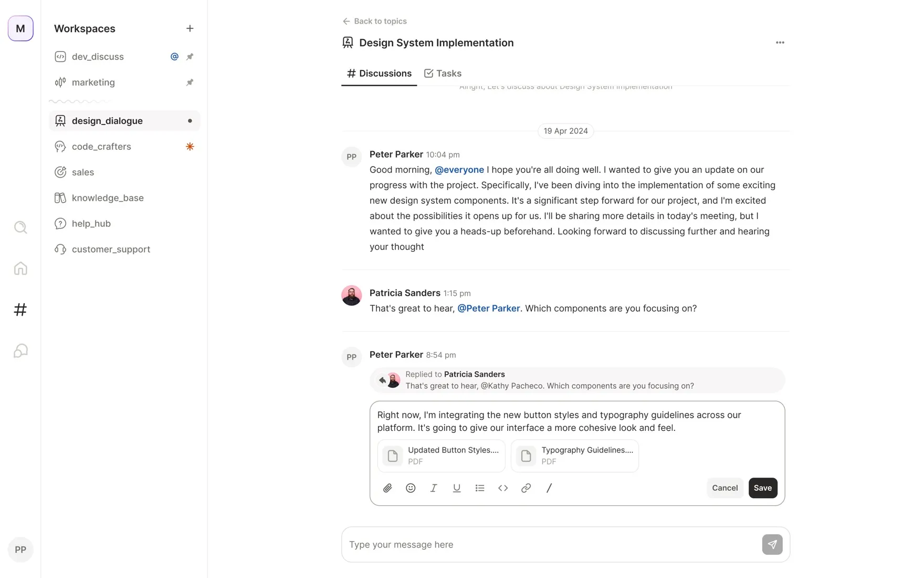Open Updated Button Styles PDF attachment
This screenshot has height=578, width=924.
pos(441,456)
